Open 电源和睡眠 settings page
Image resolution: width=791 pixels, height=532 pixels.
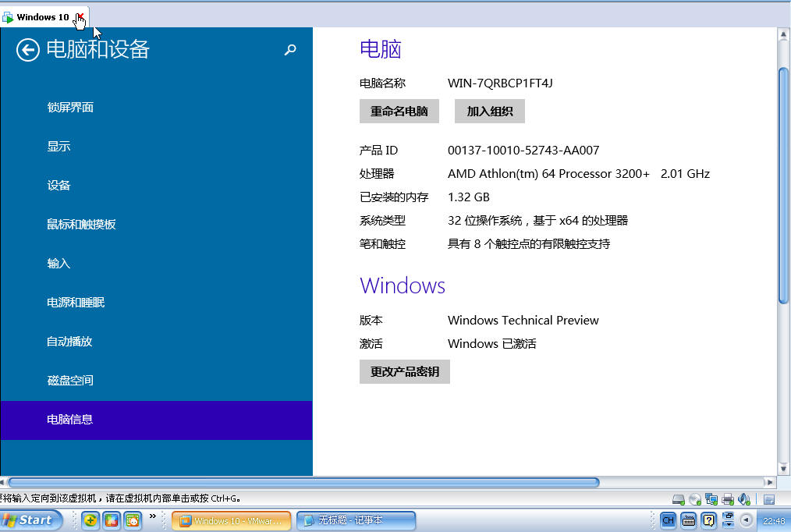76,303
